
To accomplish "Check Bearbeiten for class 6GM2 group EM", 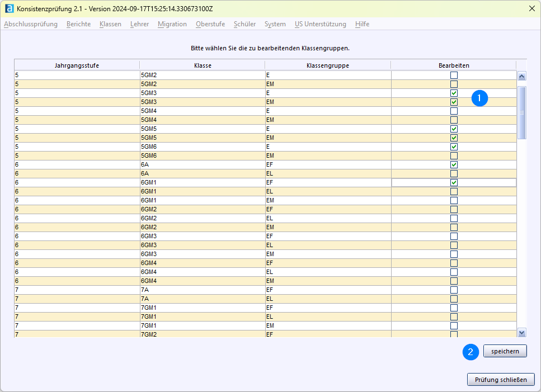I will click(454, 228).
